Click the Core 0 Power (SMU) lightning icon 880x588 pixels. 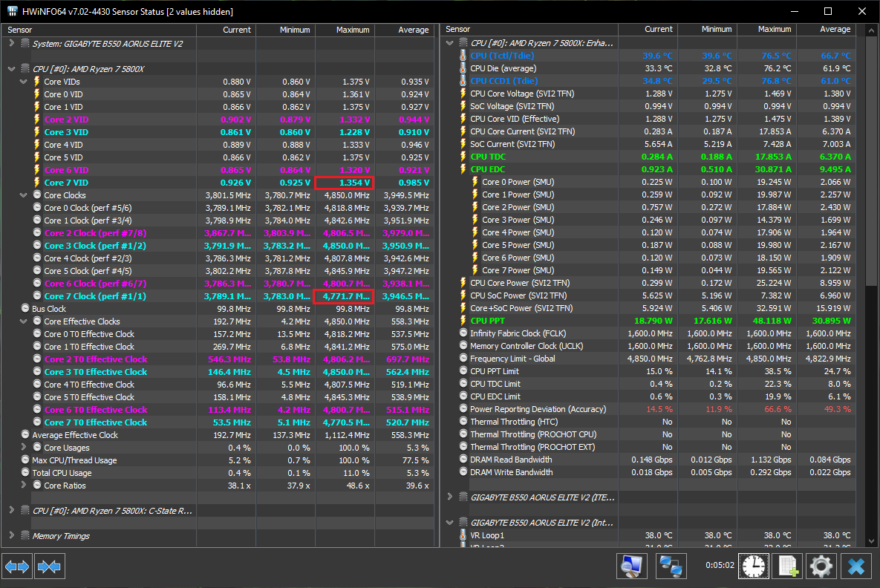[475, 182]
